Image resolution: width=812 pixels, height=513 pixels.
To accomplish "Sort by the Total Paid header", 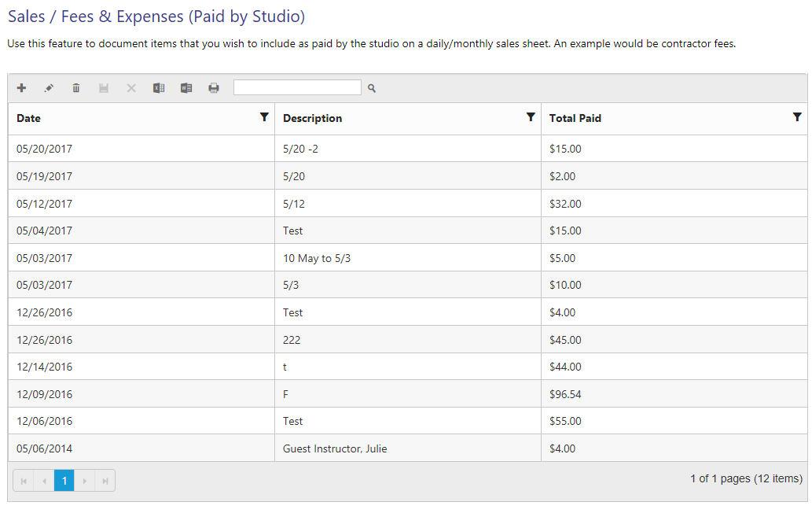I will click(575, 119).
